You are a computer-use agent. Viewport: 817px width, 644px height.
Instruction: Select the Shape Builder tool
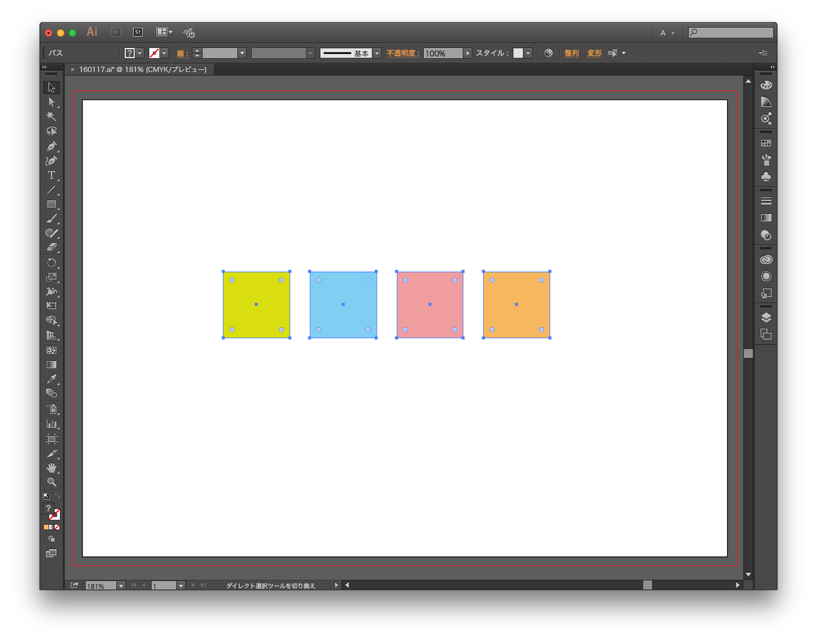pos(52,320)
